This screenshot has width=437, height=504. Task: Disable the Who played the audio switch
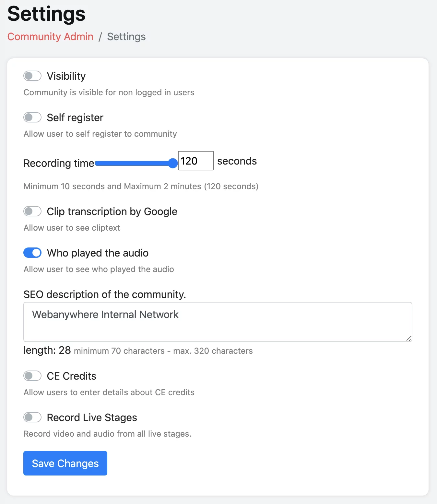click(32, 253)
